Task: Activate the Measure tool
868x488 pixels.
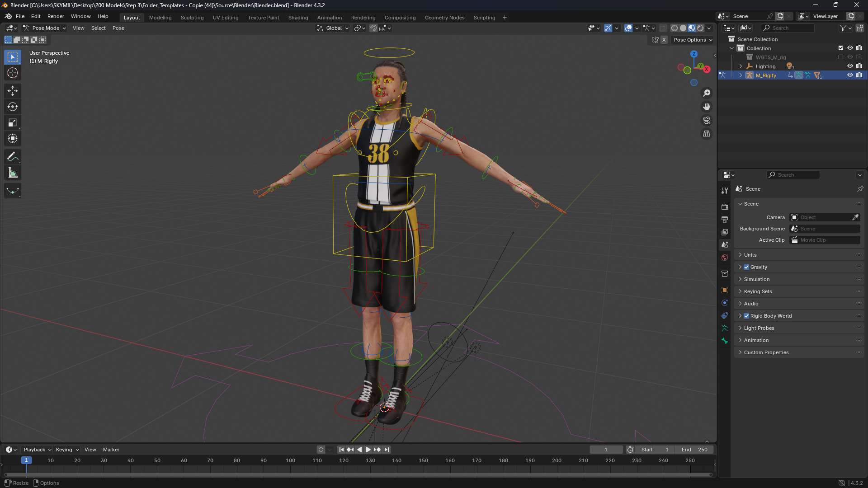Action: tap(13, 173)
